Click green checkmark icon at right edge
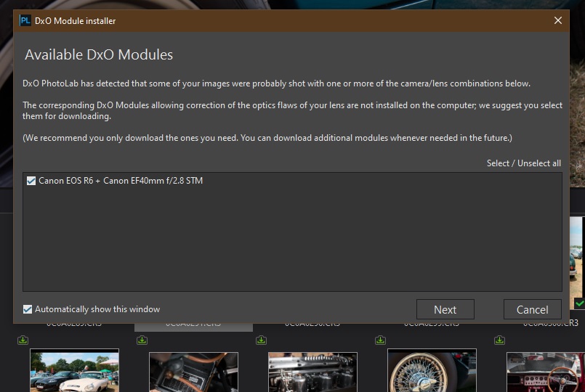The width and height of the screenshot is (585, 392). 579,303
